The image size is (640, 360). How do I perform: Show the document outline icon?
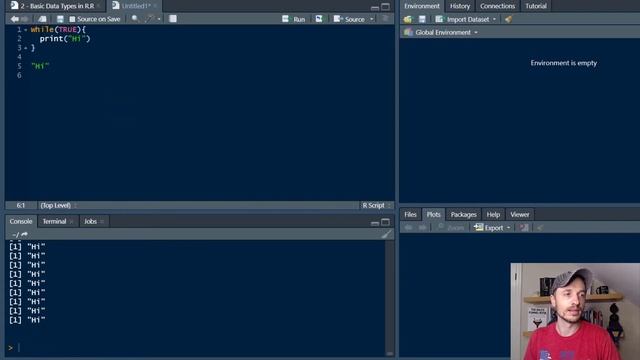[x=385, y=19]
